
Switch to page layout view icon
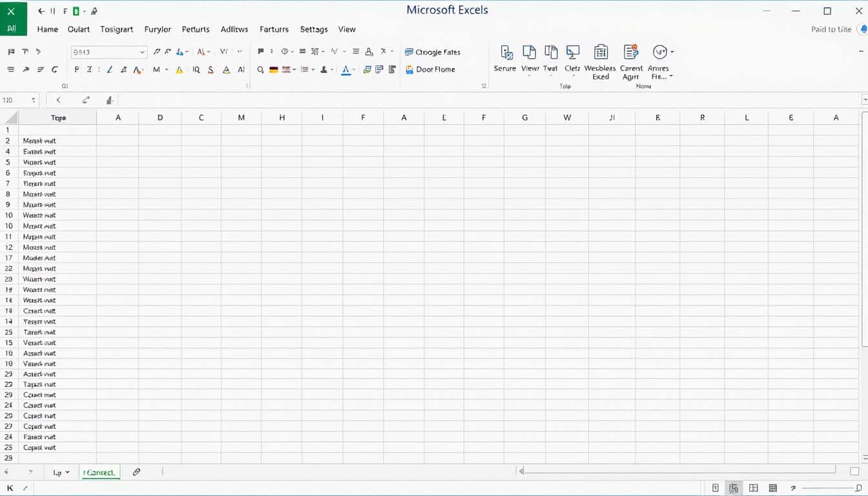[x=734, y=488]
